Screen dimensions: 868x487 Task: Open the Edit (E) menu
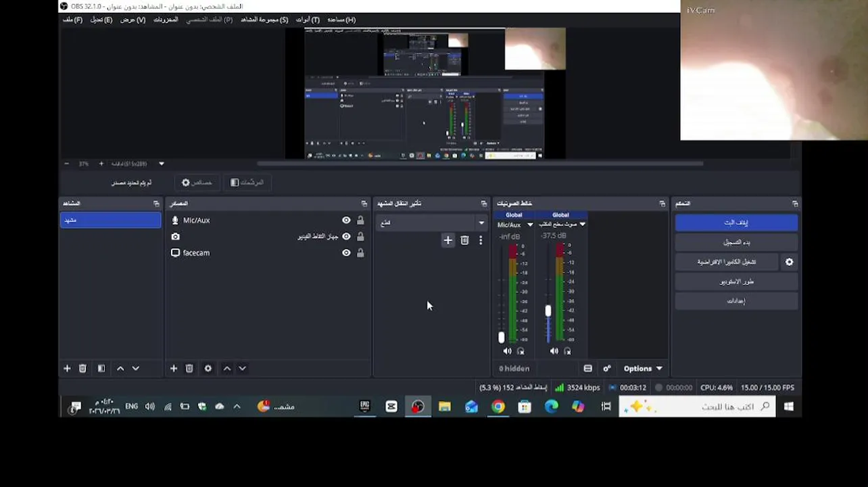click(x=101, y=20)
